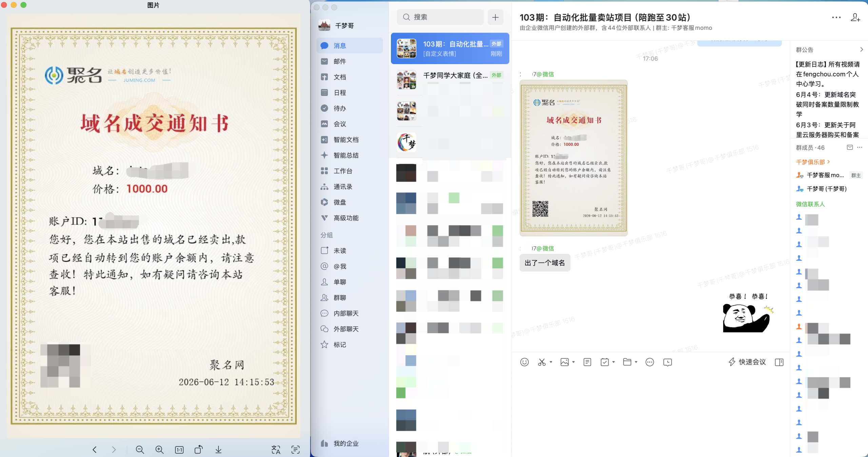
Task: Open 工作台 workbench in sidebar
Action: [350, 171]
